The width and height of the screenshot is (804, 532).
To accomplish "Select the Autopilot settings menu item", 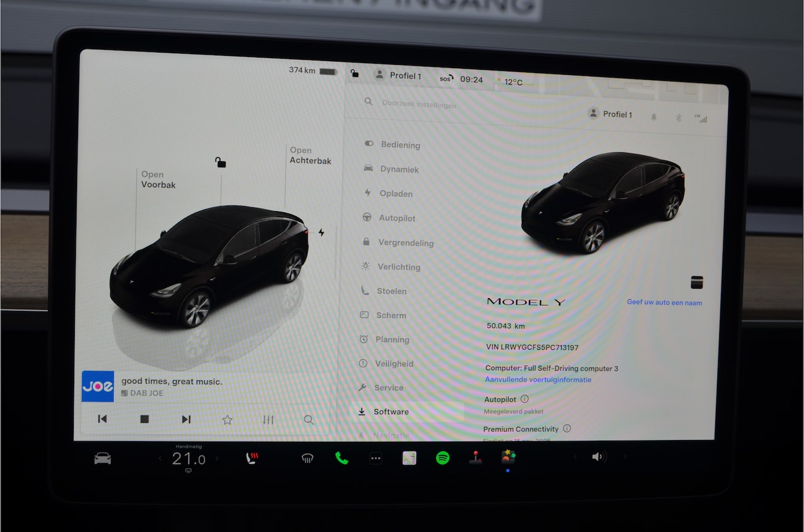I will (396, 218).
